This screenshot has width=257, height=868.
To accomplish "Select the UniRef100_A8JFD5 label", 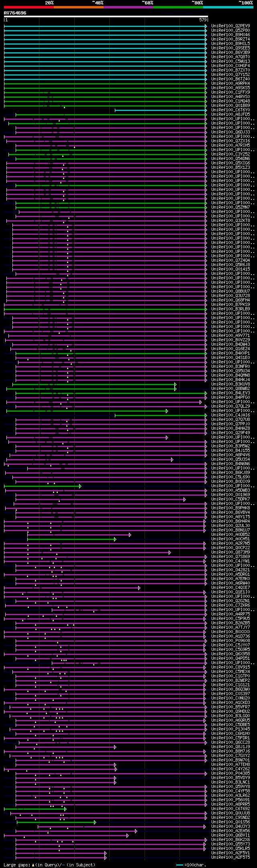I will pos(230,114).
